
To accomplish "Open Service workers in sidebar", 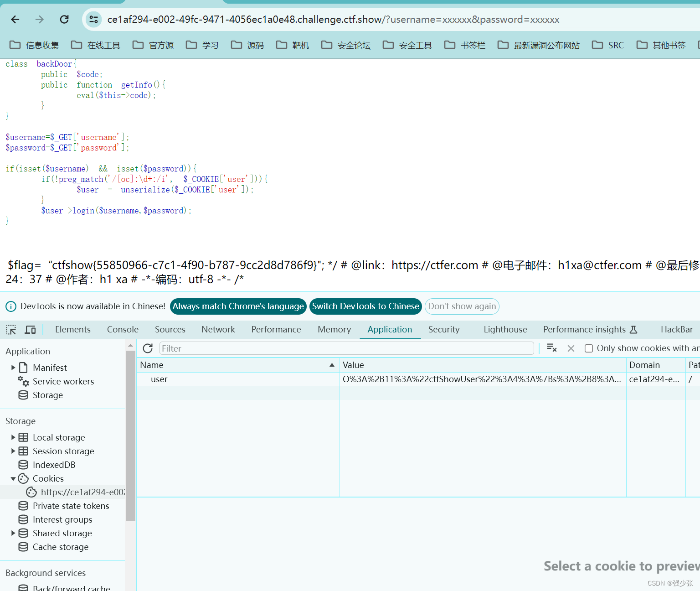I will pos(63,381).
